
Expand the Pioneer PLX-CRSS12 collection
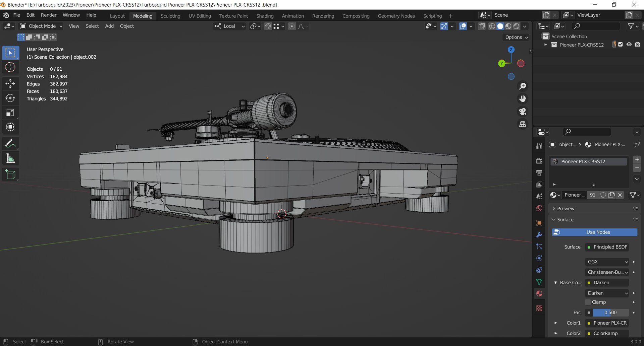(545, 45)
